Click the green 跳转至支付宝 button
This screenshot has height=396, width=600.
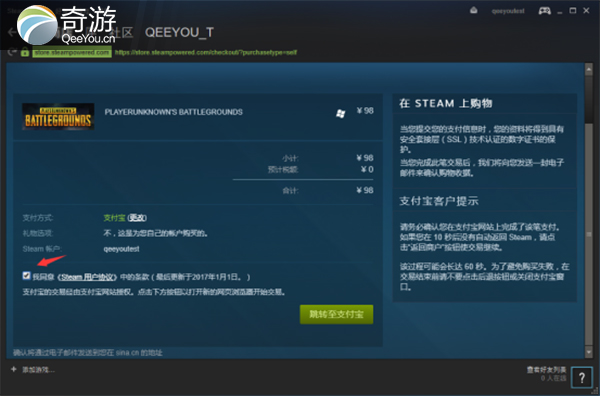pos(336,315)
